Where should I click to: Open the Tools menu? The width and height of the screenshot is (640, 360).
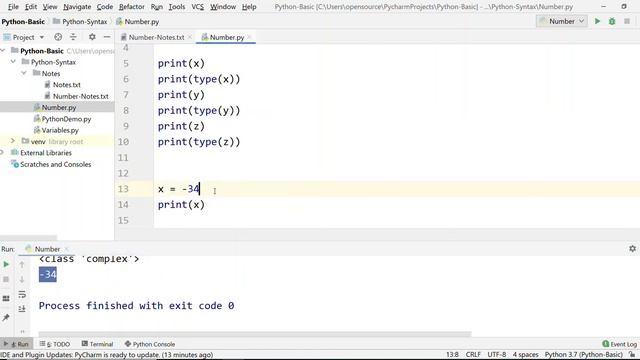(x=177, y=7)
